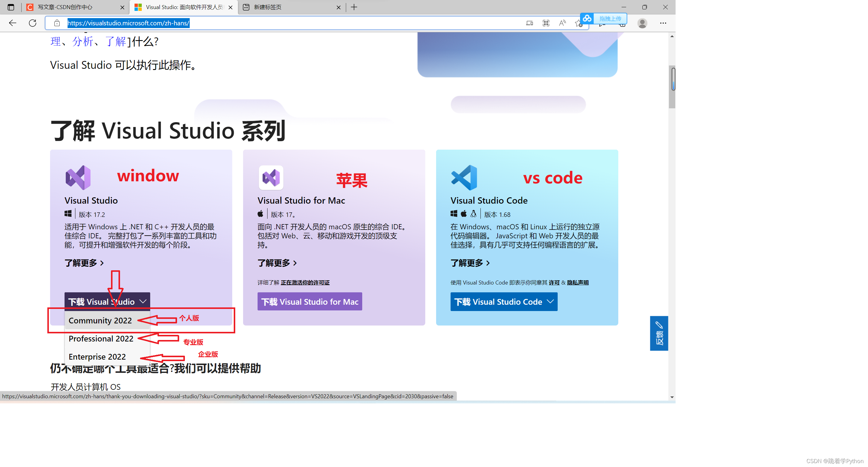Click the 反馈 feedback tab on right edge
The image size is (868, 467).
click(659, 334)
